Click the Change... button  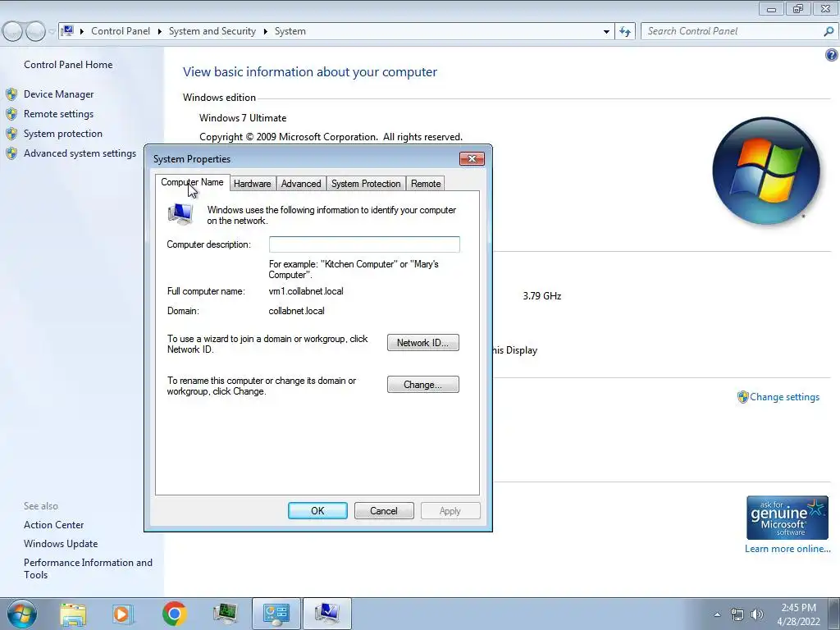tap(422, 385)
